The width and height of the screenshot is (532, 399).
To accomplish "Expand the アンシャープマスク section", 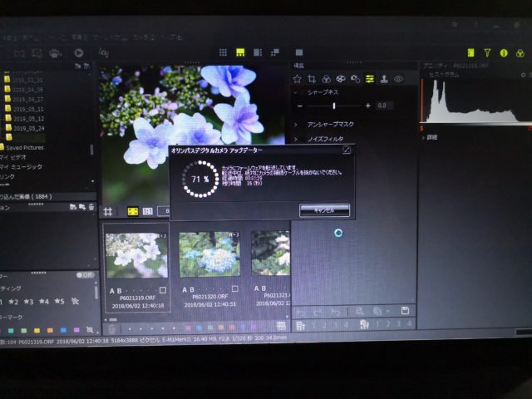I will [296, 124].
